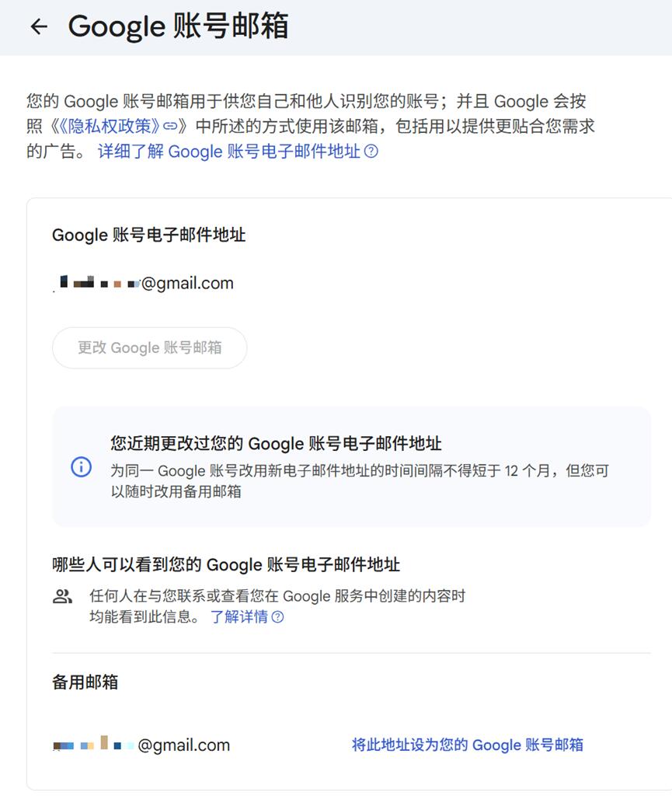672x796 pixels.
Task: Click the 任何人在与您联系 visibility description
Action: point(277,597)
